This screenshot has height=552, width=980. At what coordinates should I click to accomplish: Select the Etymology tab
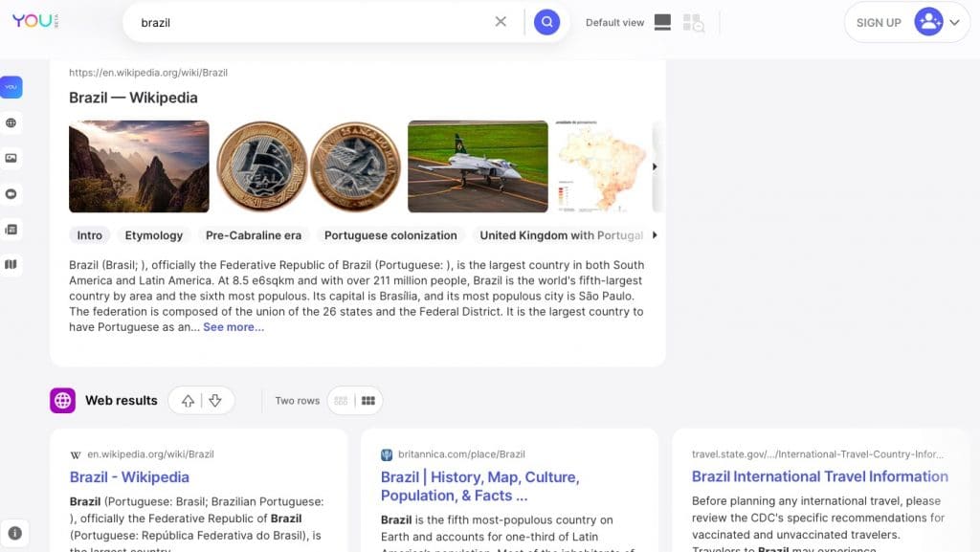pyautogui.click(x=154, y=235)
